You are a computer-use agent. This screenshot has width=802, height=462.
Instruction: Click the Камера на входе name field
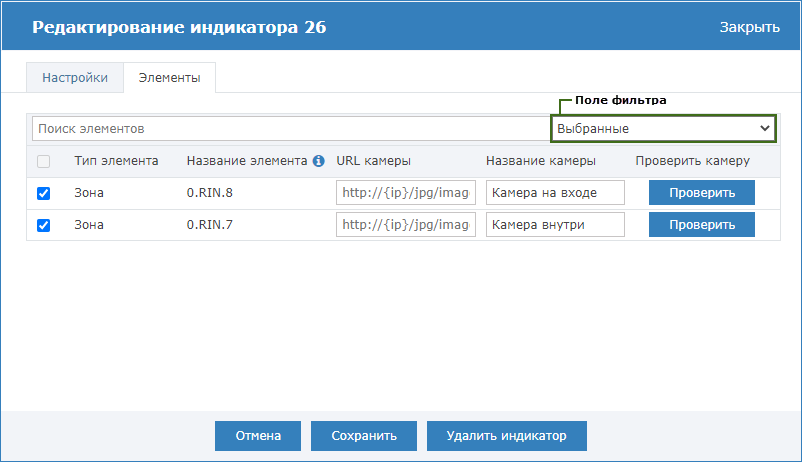tap(555, 193)
